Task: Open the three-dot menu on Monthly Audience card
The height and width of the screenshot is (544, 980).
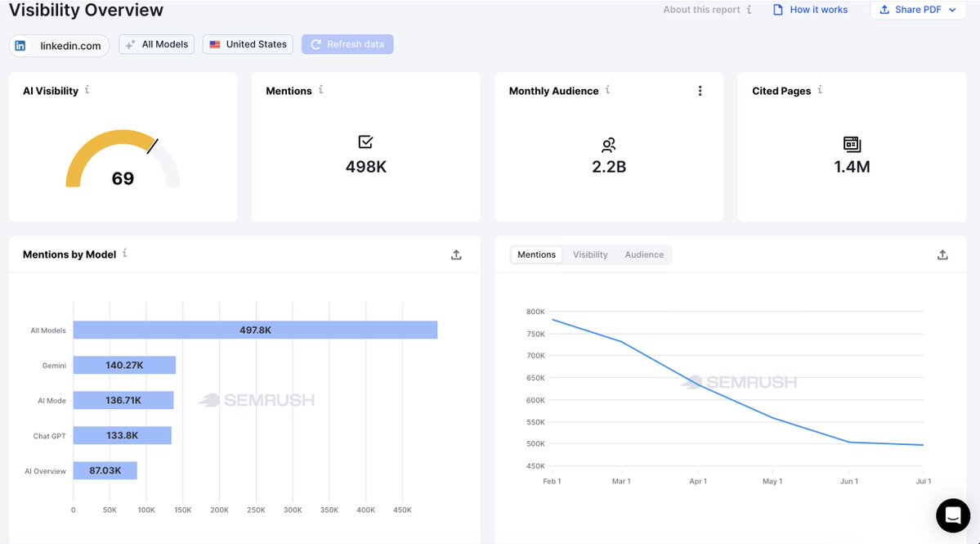Action: [700, 91]
